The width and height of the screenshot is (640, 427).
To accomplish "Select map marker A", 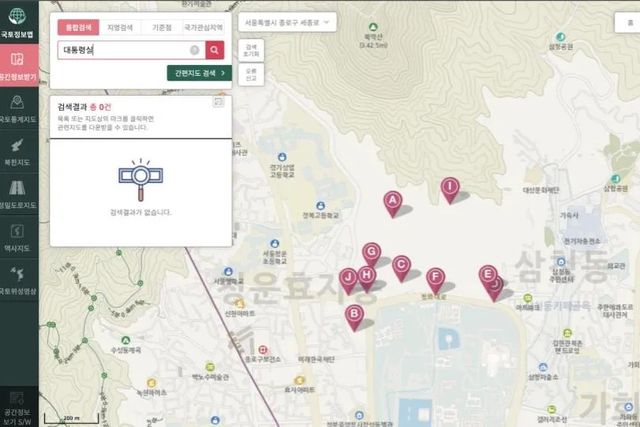I will pyautogui.click(x=393, y=201).
